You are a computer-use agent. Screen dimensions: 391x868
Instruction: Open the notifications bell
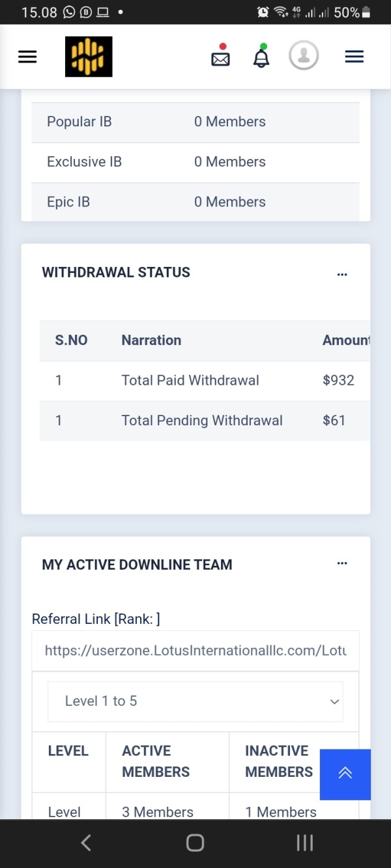(x=261, y=57)
